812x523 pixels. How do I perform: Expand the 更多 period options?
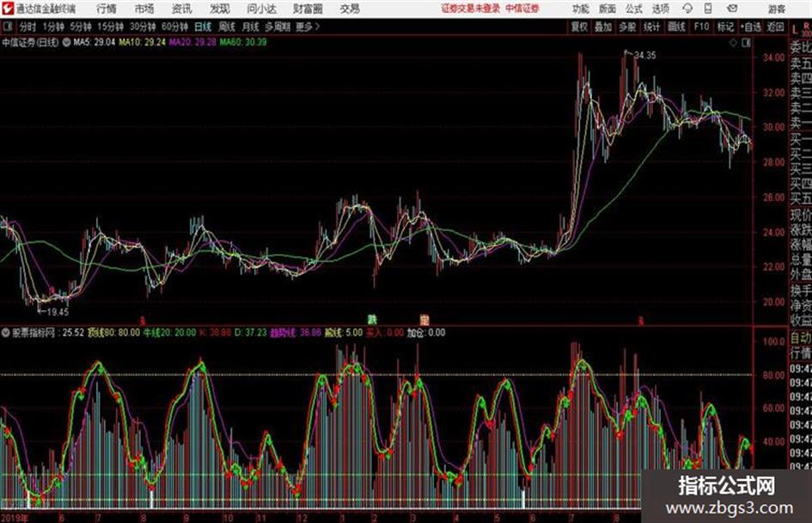[x=308, y=27]
